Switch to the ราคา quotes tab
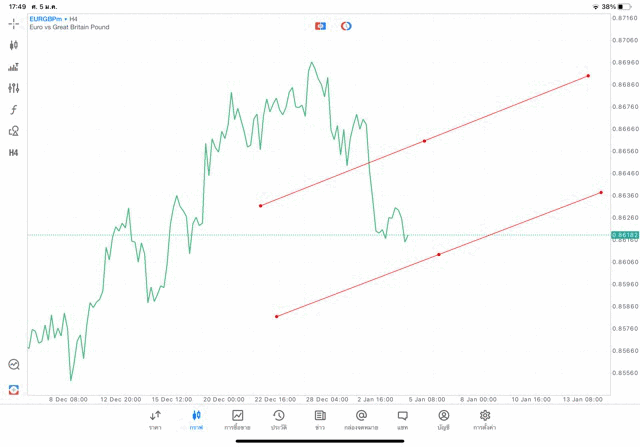 tap(155, 420)
